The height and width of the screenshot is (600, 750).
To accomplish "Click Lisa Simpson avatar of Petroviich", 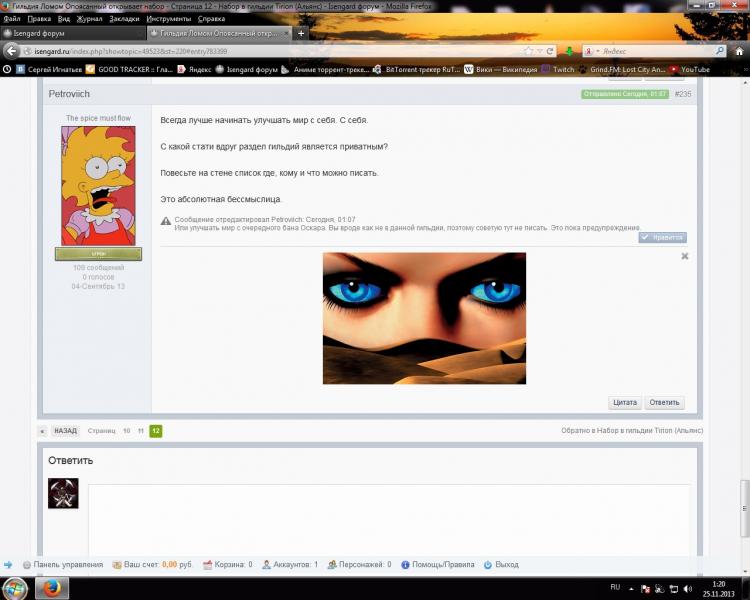I will (x=99, y=186).
